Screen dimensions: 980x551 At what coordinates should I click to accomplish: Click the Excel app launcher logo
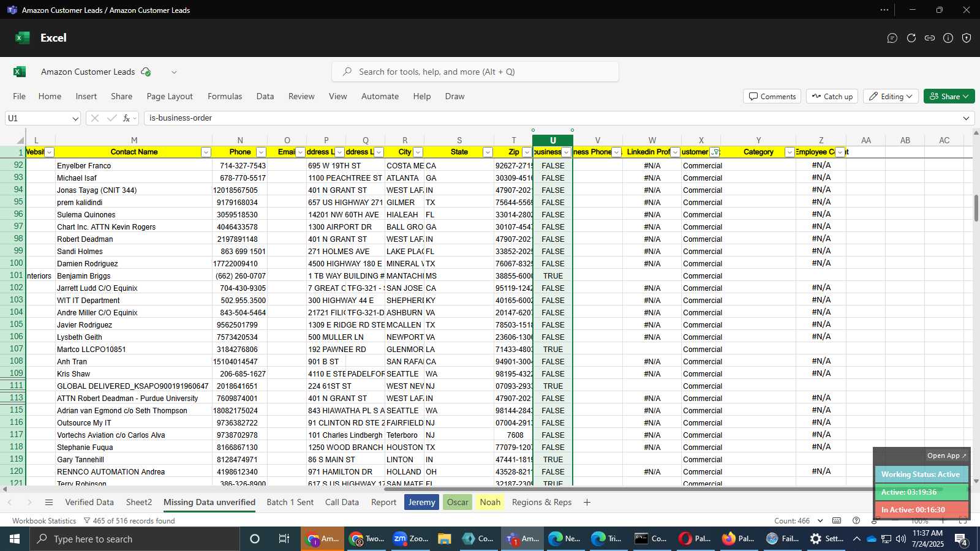23,38
